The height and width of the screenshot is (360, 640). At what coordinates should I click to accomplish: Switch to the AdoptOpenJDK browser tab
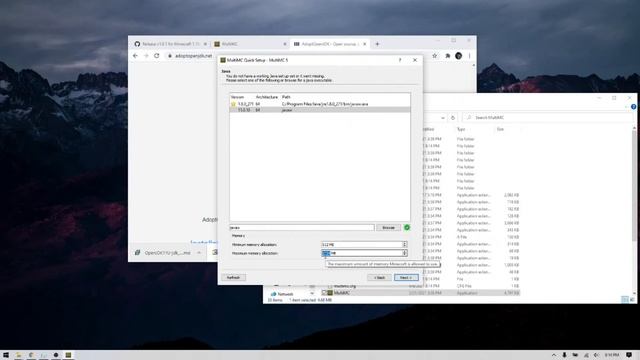click(x=330, y=44)
